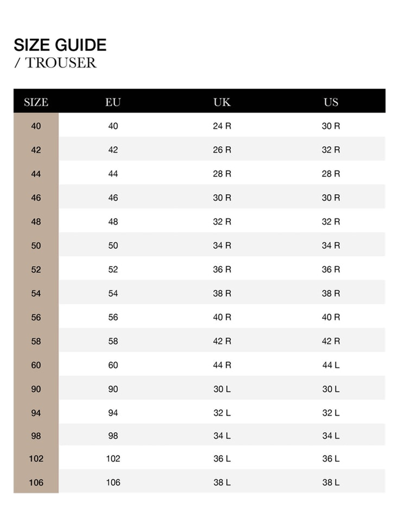Viewport: 399px width, 532px height.
Task: Choose the US value 42 R
Action: coord(331,341)
